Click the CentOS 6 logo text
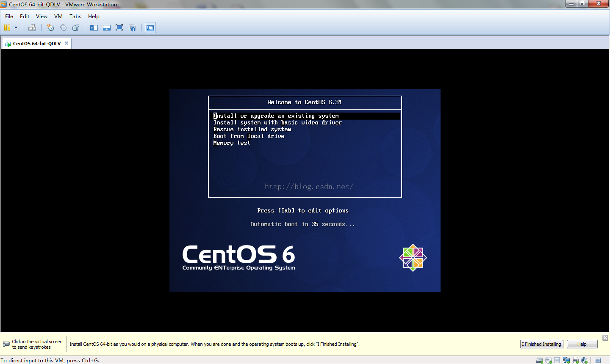610x364 pixels. pyautogui.click(x=238, y=257)
